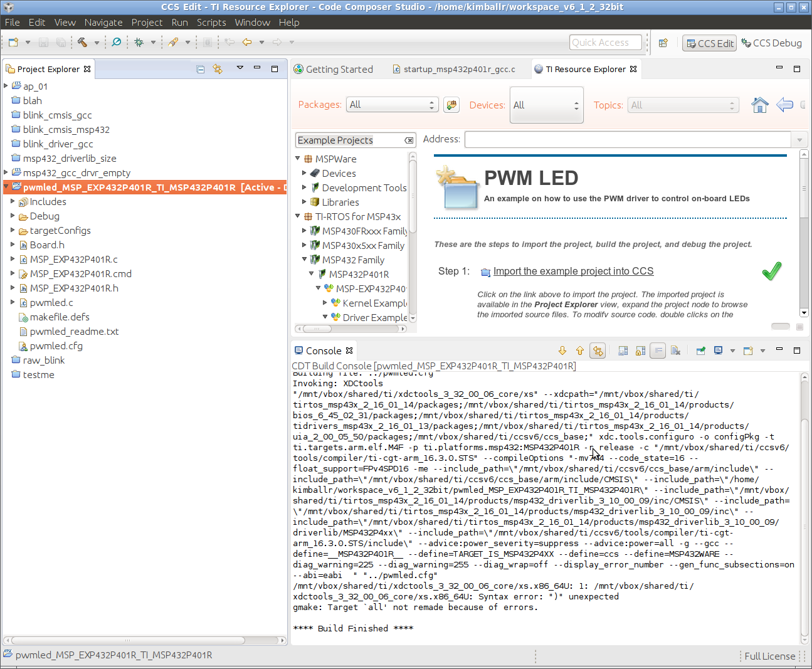Expand the Debug folder in project tree

coord(13,216)
